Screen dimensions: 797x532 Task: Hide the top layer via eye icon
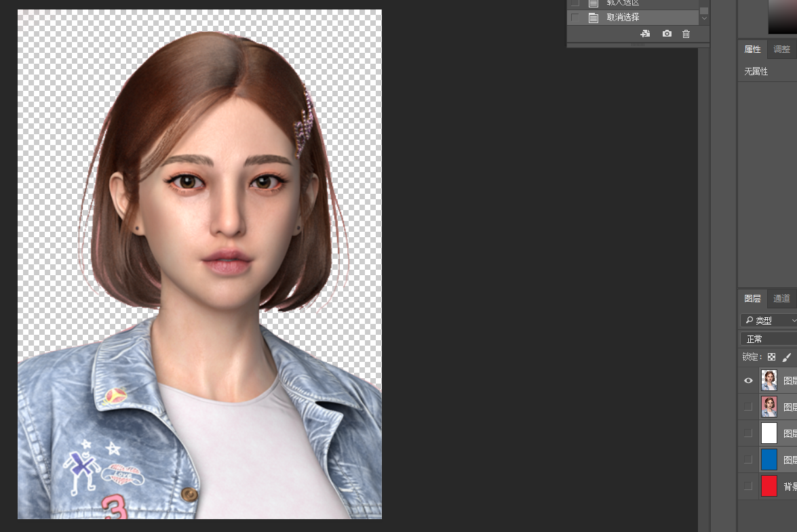coord(748,381)
